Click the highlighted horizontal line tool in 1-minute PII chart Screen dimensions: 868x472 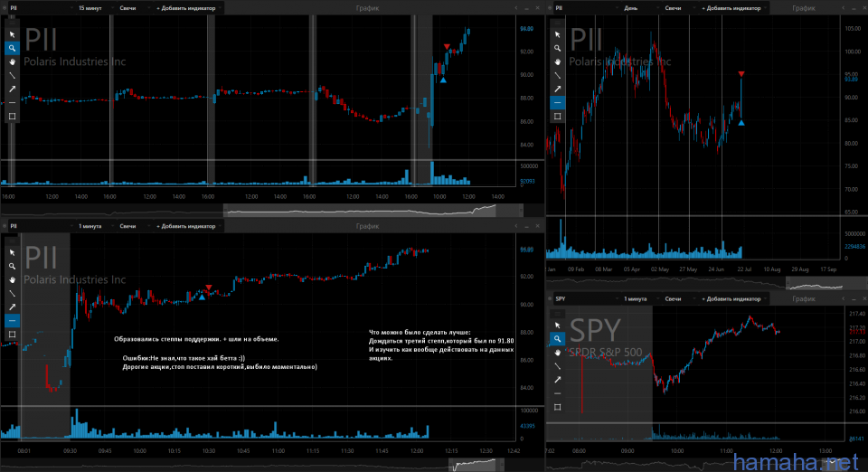click(12, 320)
